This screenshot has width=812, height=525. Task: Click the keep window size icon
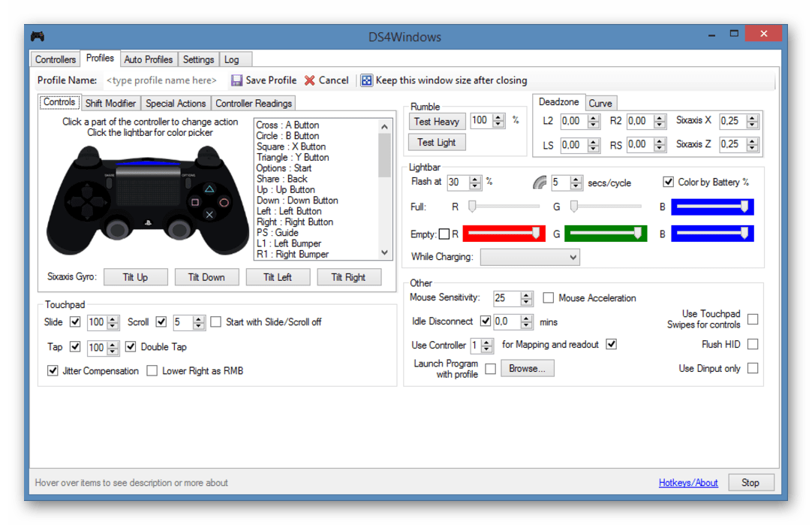(x=366, y=80)
